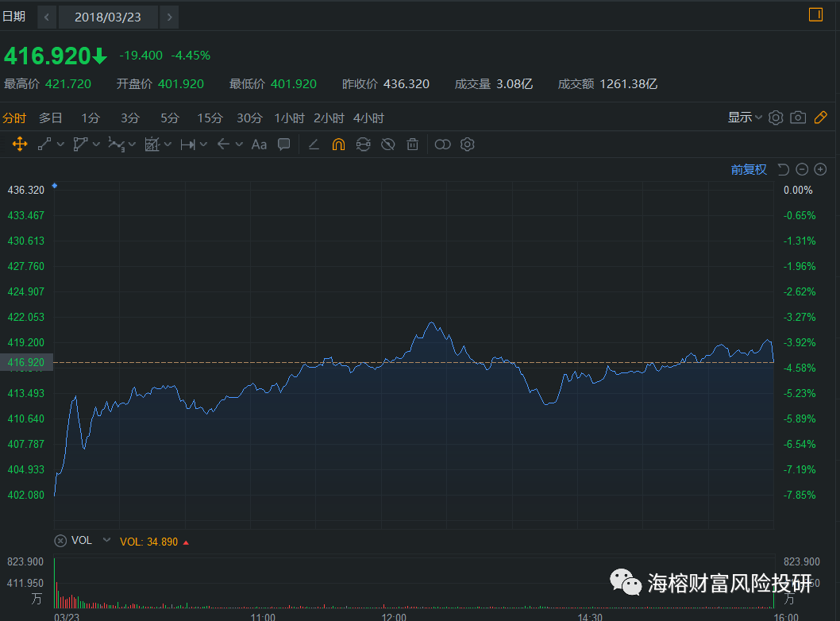Toggle the magnet snap mode
Image resolution: width=840 pixels, height=621 pixels.
(338, 145)
